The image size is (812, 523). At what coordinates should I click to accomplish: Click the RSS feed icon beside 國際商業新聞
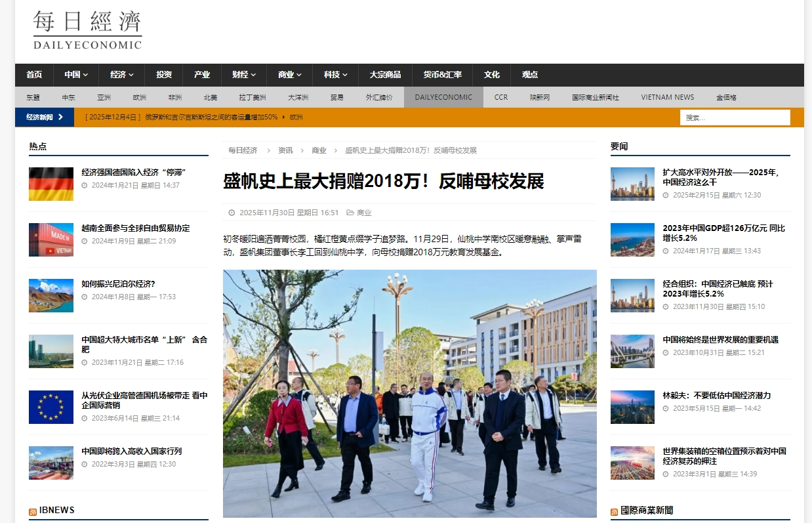click(x=614, y=512)
